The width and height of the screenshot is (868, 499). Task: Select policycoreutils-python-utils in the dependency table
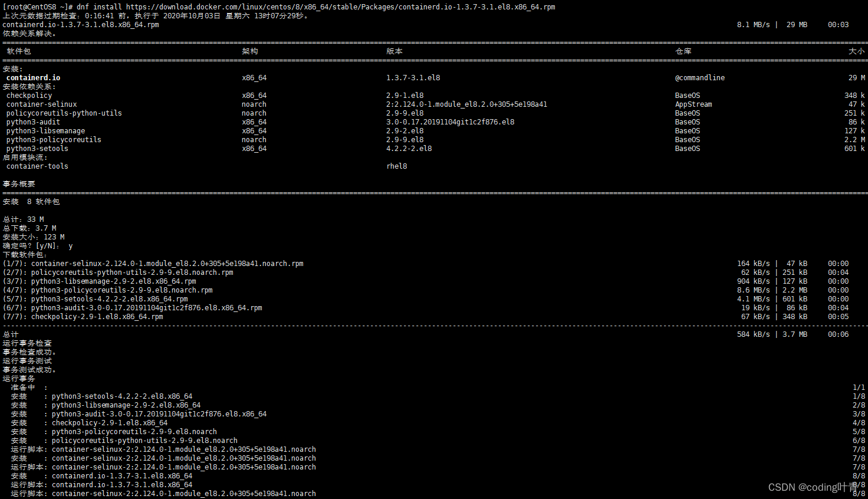coord(64,113)
